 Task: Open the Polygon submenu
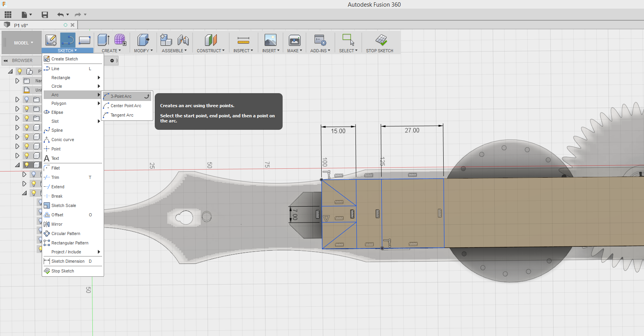[x=73, y=103]
